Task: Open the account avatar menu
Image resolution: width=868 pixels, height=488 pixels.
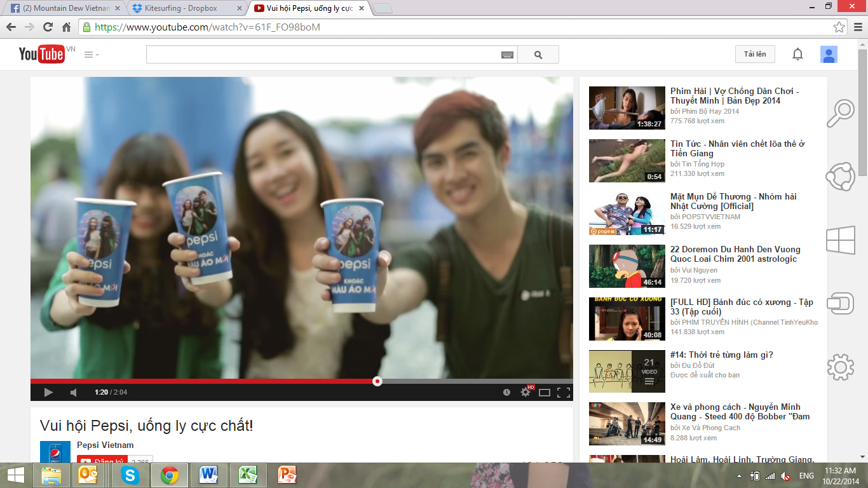Action: (829, 55)
